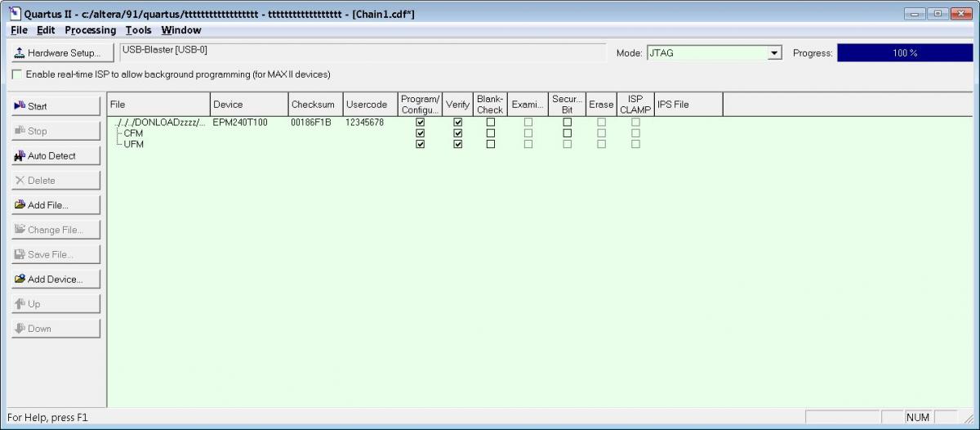Click the Erase column header
The height and width of the screenshot is (430, 980).
point(601,105)
